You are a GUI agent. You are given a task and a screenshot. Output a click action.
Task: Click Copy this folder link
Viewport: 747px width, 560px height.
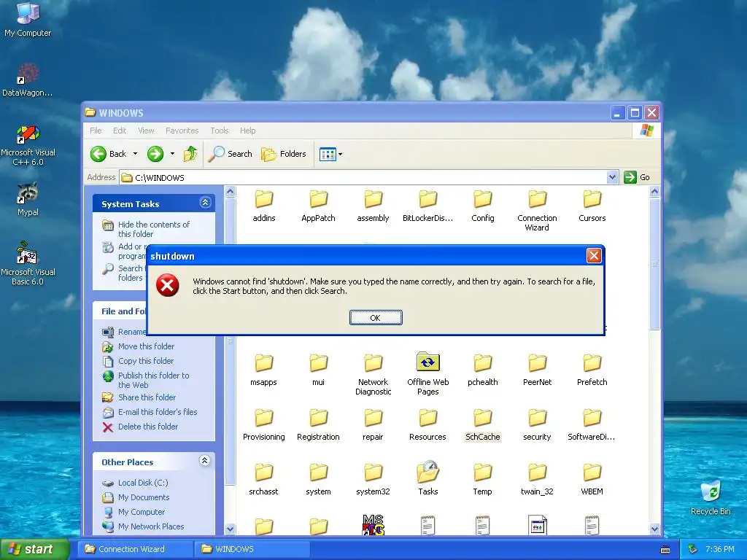tap(138, 361)
